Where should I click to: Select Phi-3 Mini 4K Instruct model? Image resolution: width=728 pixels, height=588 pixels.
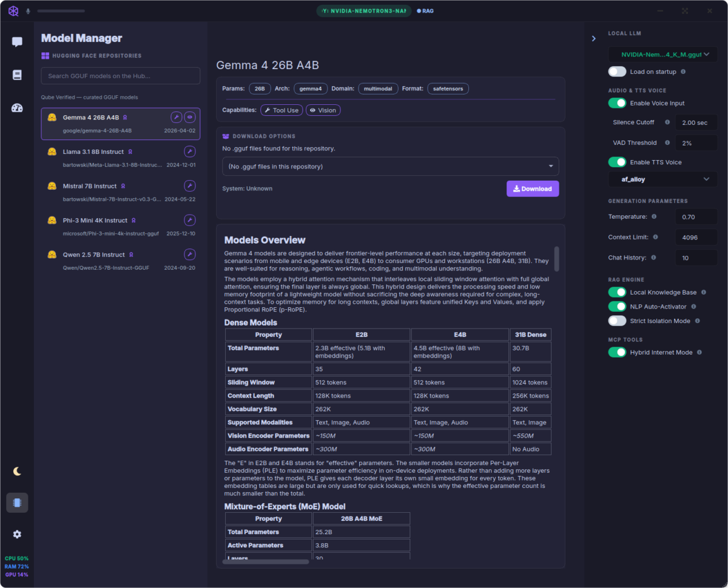pos(121,226)
